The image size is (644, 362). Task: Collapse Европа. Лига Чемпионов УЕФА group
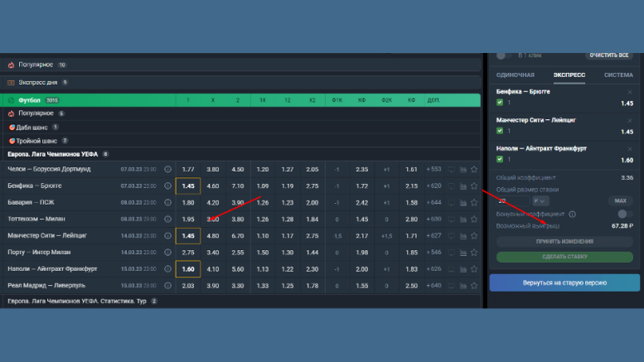(x=53, y=154)
